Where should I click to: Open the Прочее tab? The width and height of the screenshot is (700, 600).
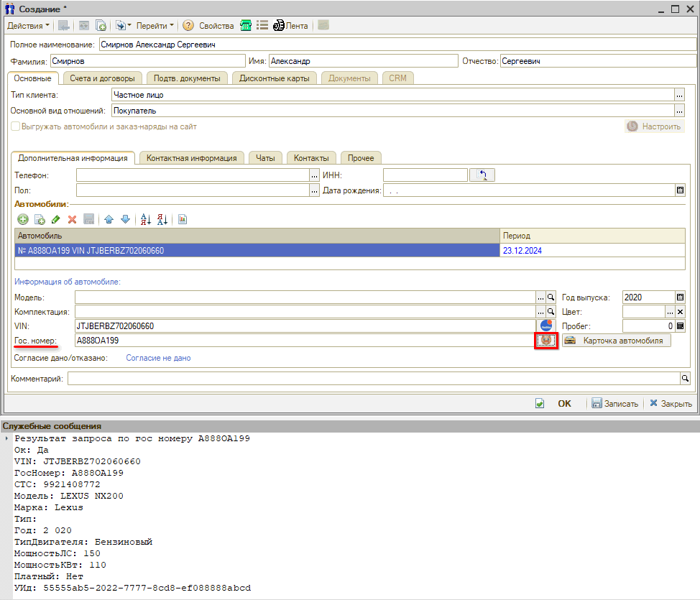click(x=361, y=158)
